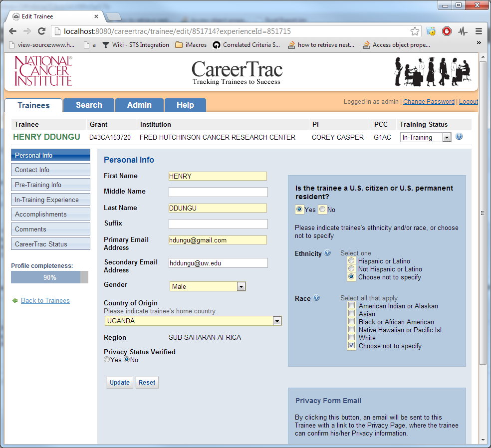Open the CareerTrac Status section

click(50, 244)
